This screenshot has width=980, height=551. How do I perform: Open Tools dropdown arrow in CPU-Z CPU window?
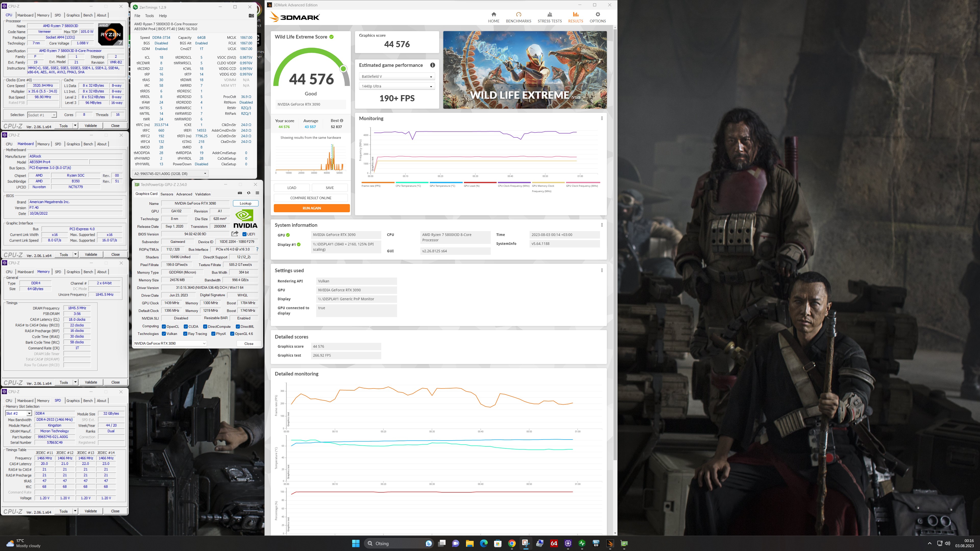point(75,126)
